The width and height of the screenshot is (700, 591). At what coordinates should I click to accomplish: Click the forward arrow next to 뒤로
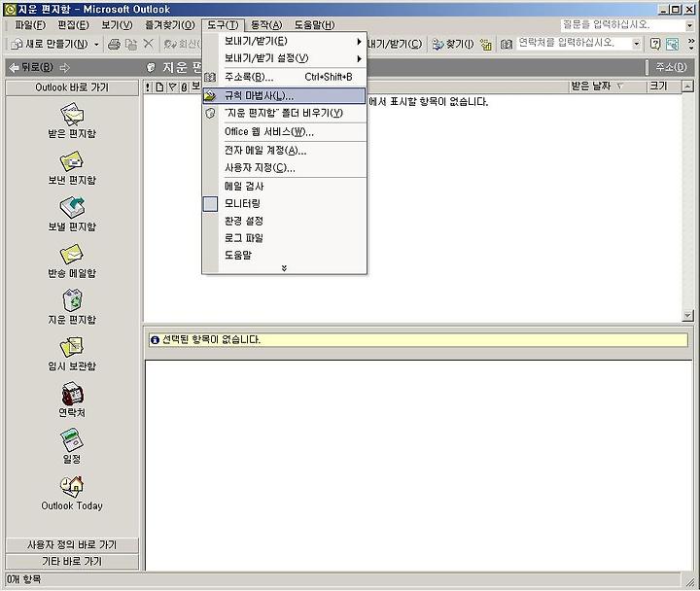pyautogui.click(x=65, y=67)
